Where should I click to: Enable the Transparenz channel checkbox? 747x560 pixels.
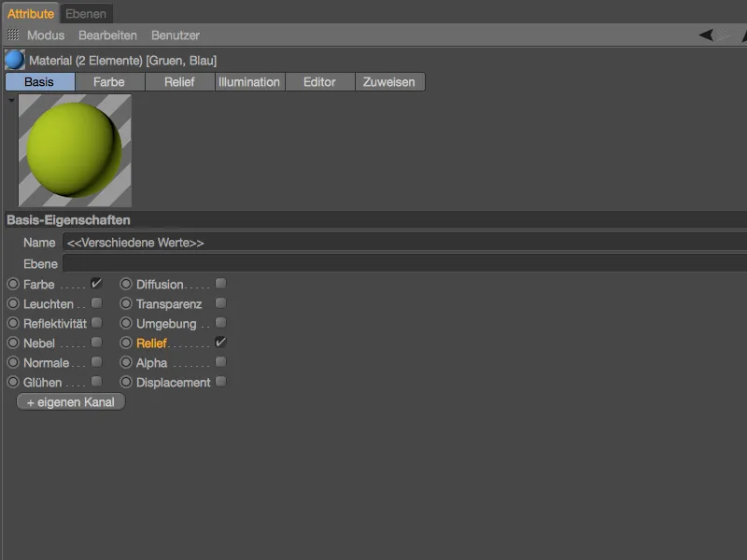[220, 302]
